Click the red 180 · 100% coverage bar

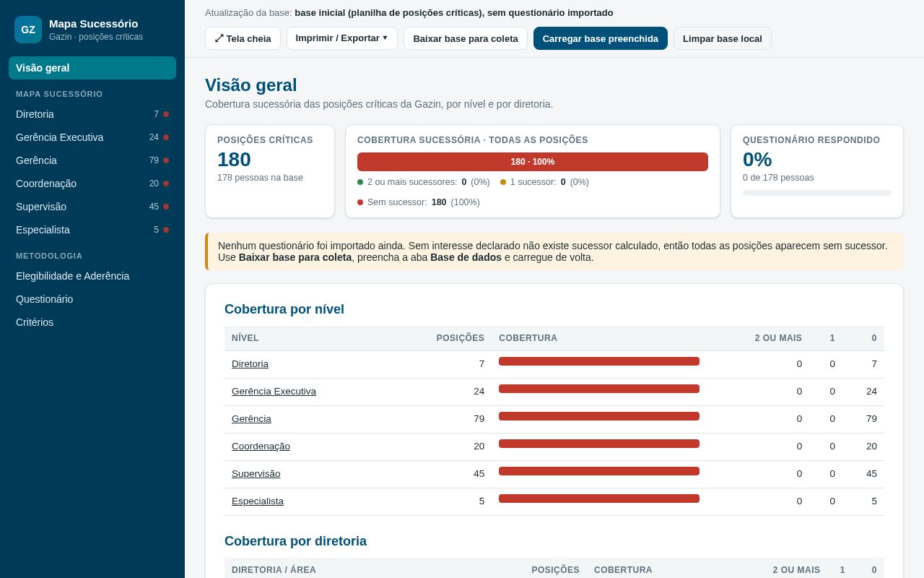(533, 162)
